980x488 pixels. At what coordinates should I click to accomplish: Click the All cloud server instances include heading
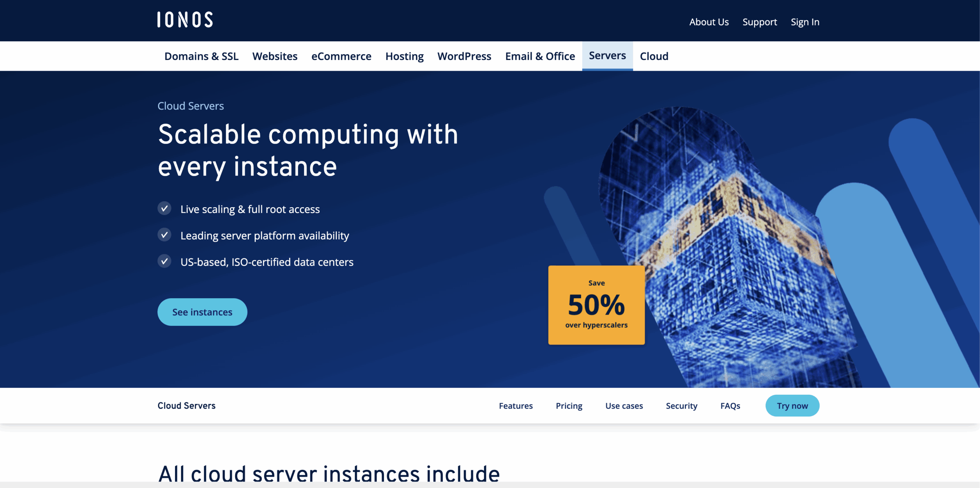pos(329,474)
